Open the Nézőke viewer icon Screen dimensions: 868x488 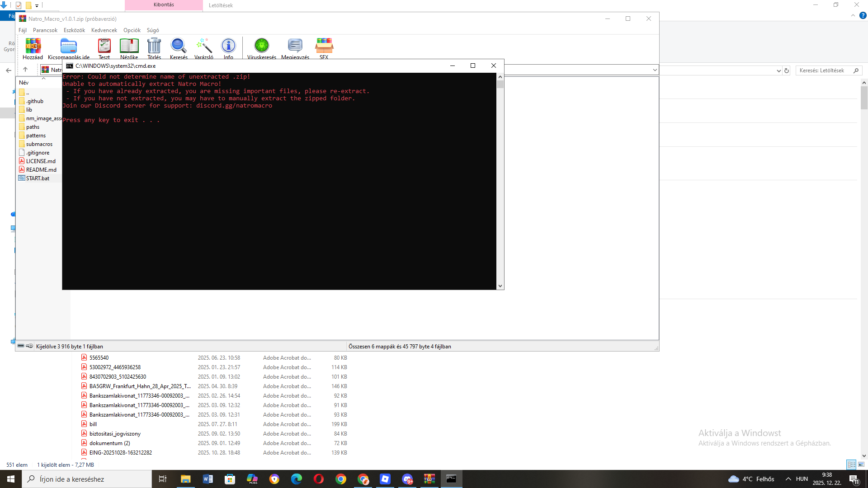click(129, 47)
